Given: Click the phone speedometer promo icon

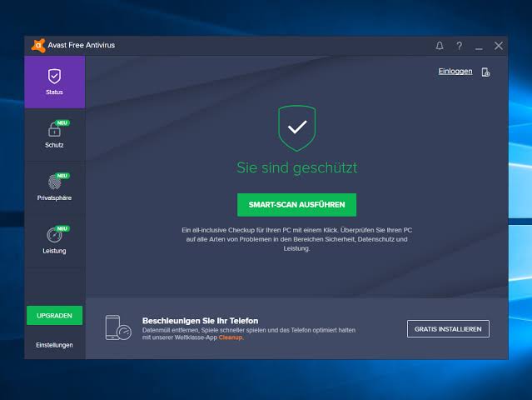Looking at the screenshot, I should pyautogui.click(x=118, y=327).
